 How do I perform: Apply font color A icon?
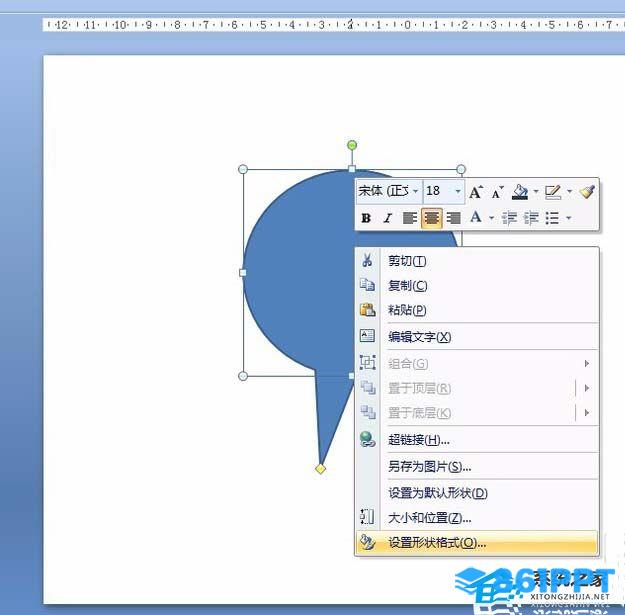point(476,217)
